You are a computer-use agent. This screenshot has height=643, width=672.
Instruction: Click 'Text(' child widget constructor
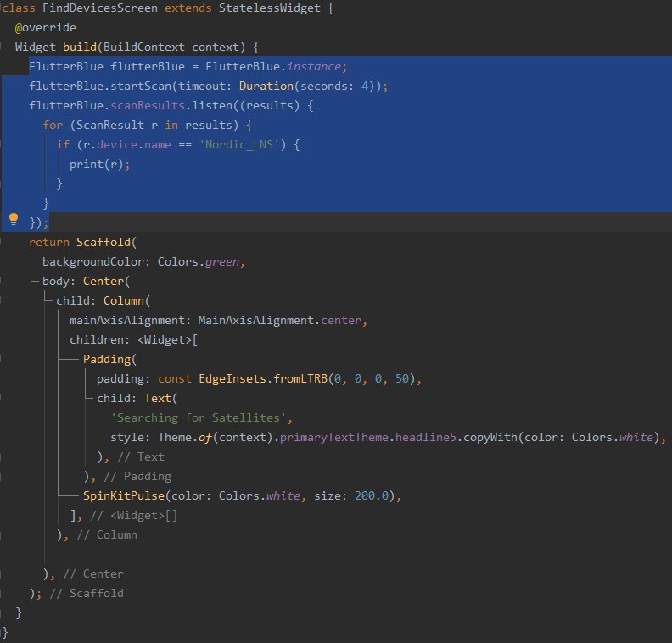point(160,399)
